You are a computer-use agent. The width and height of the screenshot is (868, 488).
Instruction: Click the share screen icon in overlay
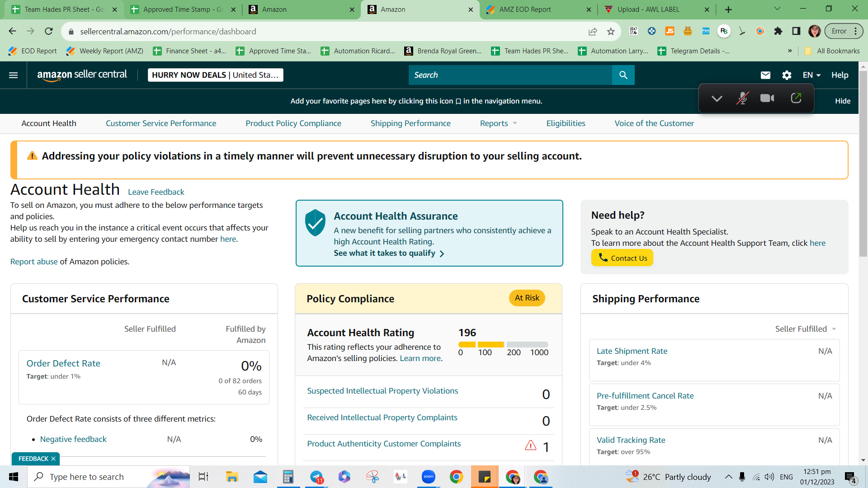click(796, 98)
